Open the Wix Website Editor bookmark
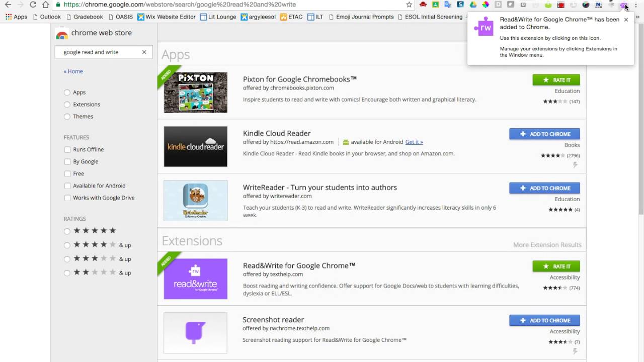Viewport: 644px width, 362px height. click(166, 17)
